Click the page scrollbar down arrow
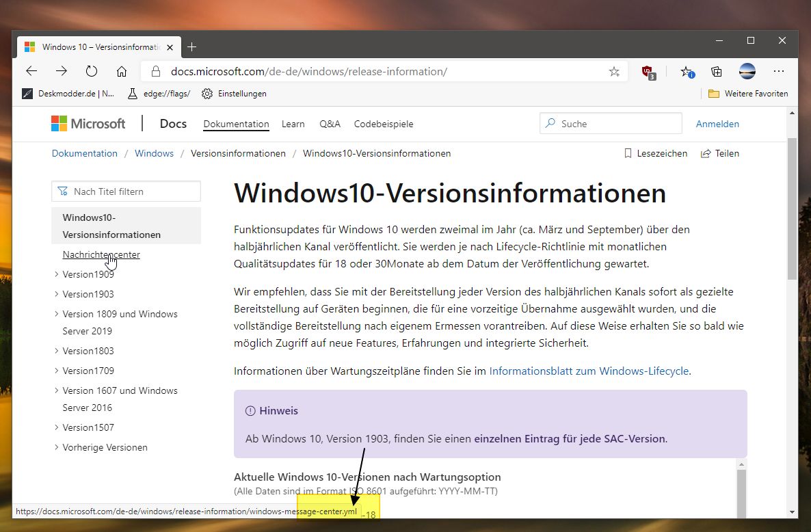Screen dimensions: 811x532 click(792, 512)
